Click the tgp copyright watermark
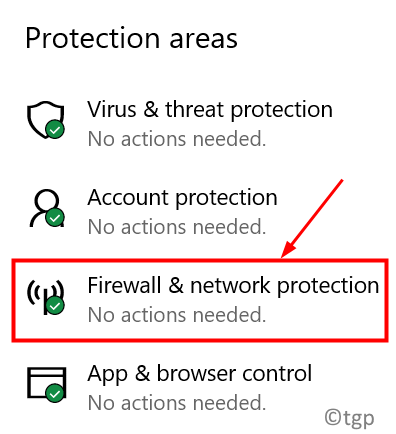 pyautogui.click(x=349, y=418)
